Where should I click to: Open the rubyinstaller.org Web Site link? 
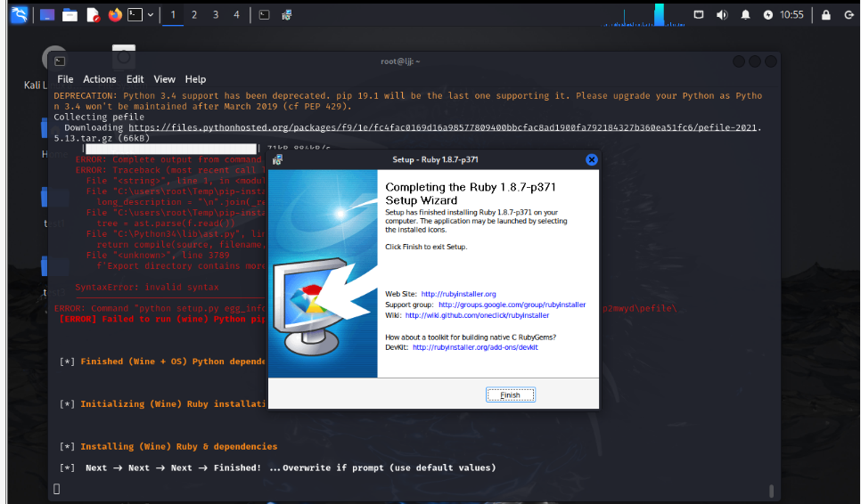458,294
